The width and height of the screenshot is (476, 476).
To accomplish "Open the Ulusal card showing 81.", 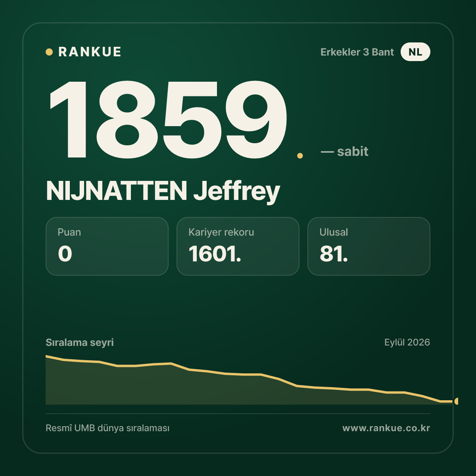I will pos(369,246).
